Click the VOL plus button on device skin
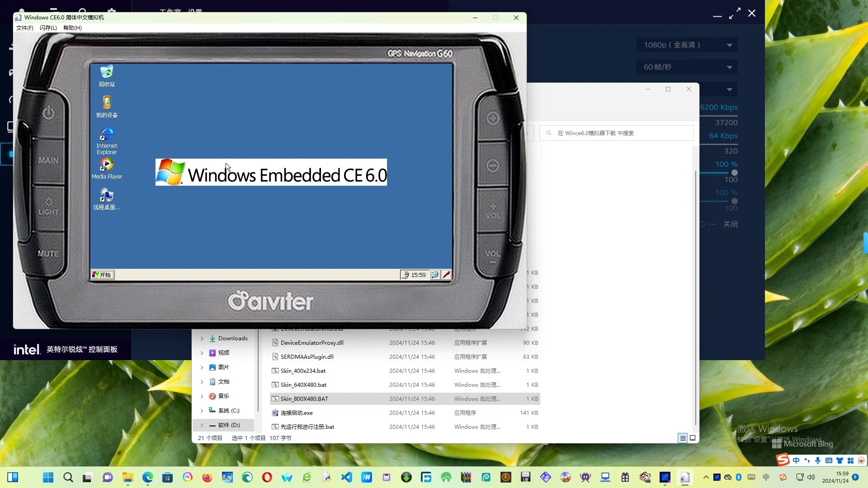 point(493,211)
